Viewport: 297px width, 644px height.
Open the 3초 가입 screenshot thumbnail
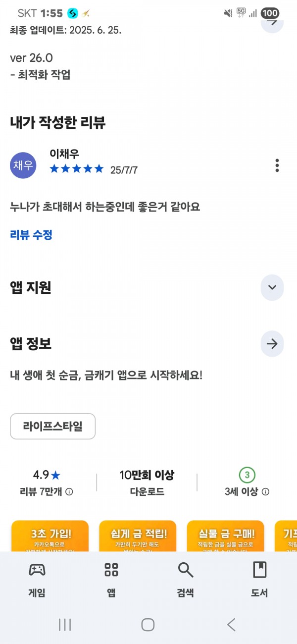click(50, 536)
